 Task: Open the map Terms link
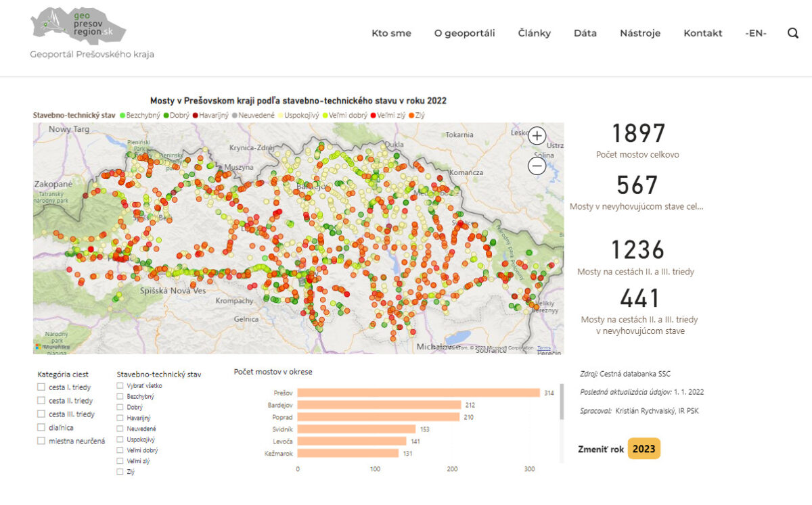544,348
